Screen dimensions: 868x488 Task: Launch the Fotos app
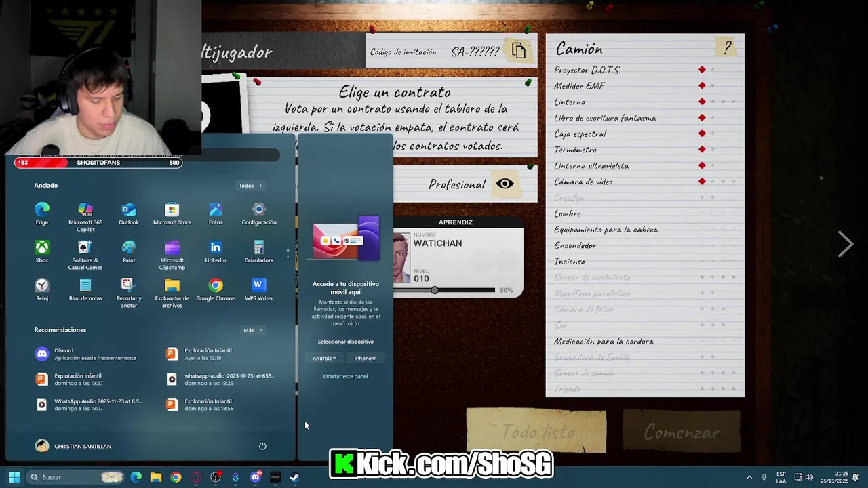216,213
